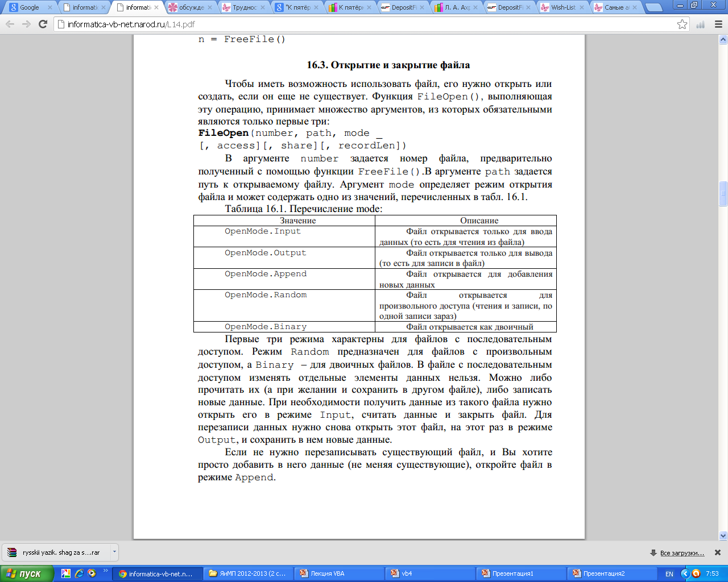Switch to the Wish-List tab
Screen dimensions: 728x582
coord(562,7)
